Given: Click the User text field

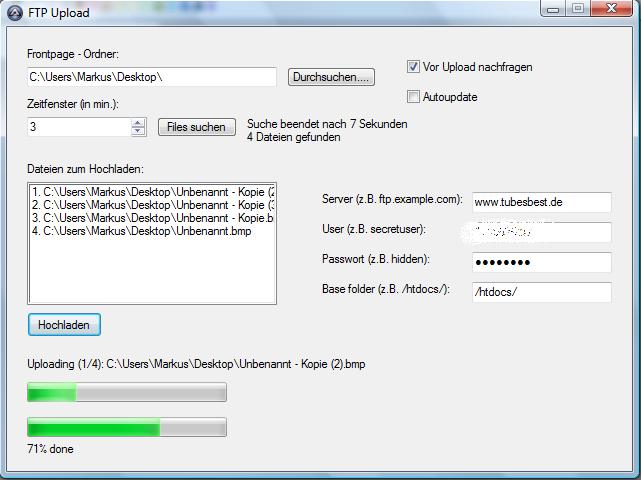Looking at the screenshot, I should 540,232.
